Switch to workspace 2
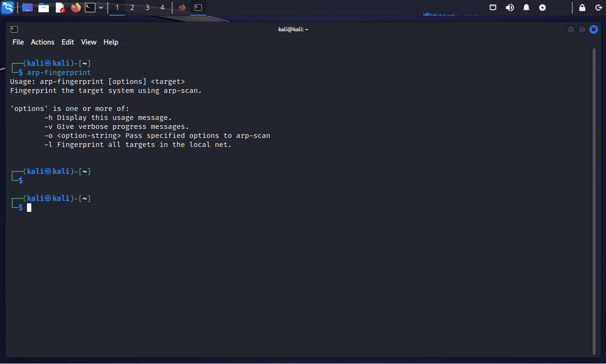This screenshot has height=364, width=606. tap(132, 8)
